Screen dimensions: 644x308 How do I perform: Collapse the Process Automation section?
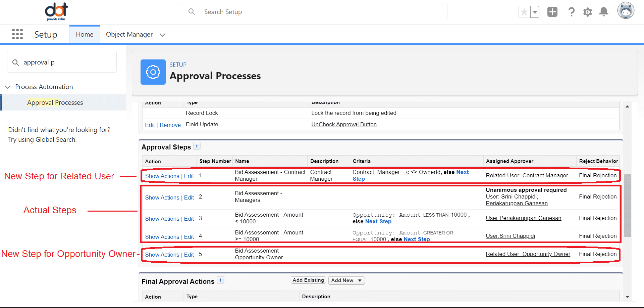(x=8, y=87)
